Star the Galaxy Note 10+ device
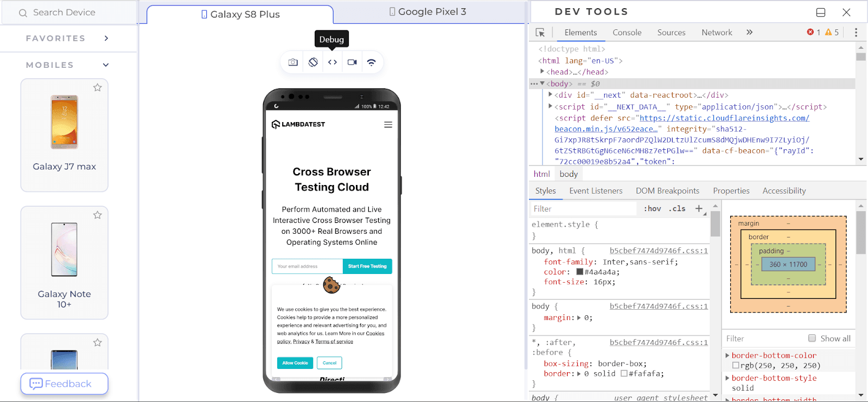 [98, 215]
